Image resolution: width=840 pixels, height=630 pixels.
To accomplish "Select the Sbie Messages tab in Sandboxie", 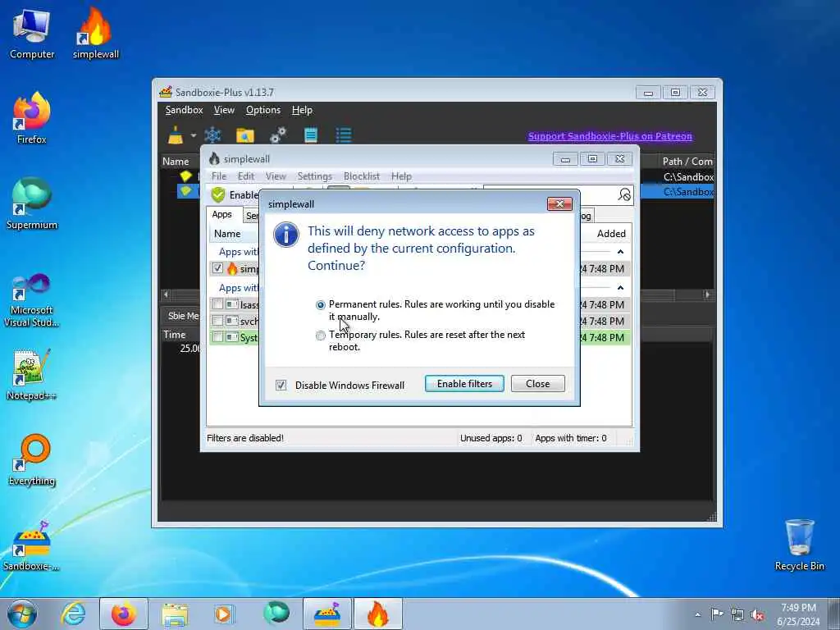I will [x=183, y=316].
